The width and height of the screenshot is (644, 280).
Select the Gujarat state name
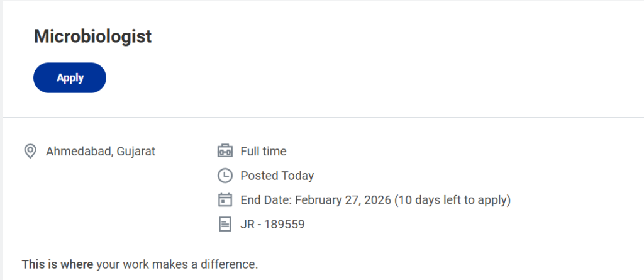click(136, 152)
